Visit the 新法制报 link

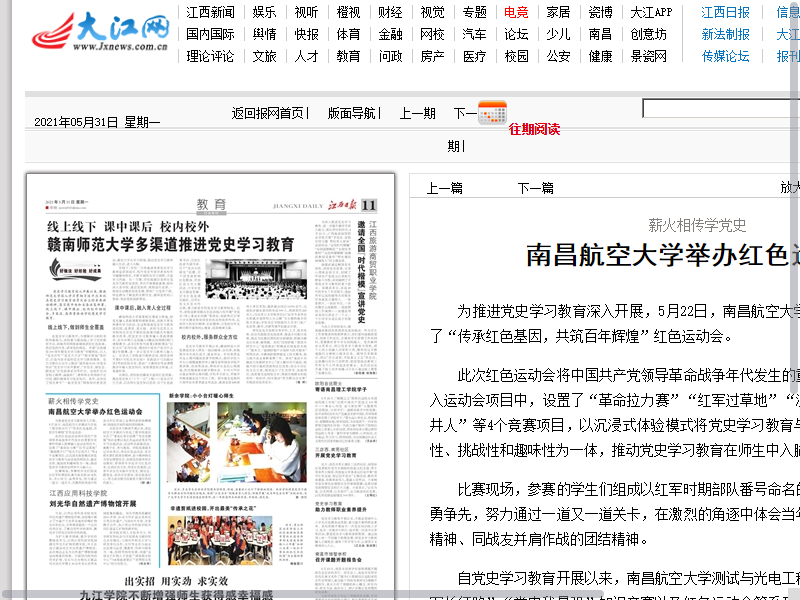pyautogui.click(x=725, y=34)
